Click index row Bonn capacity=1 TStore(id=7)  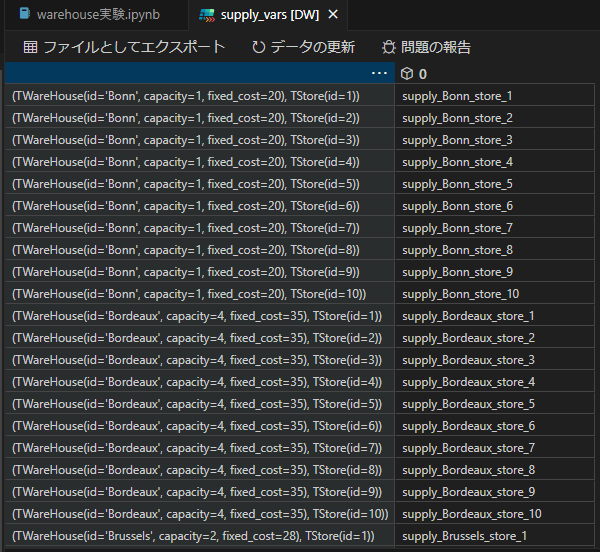point(200,228)
